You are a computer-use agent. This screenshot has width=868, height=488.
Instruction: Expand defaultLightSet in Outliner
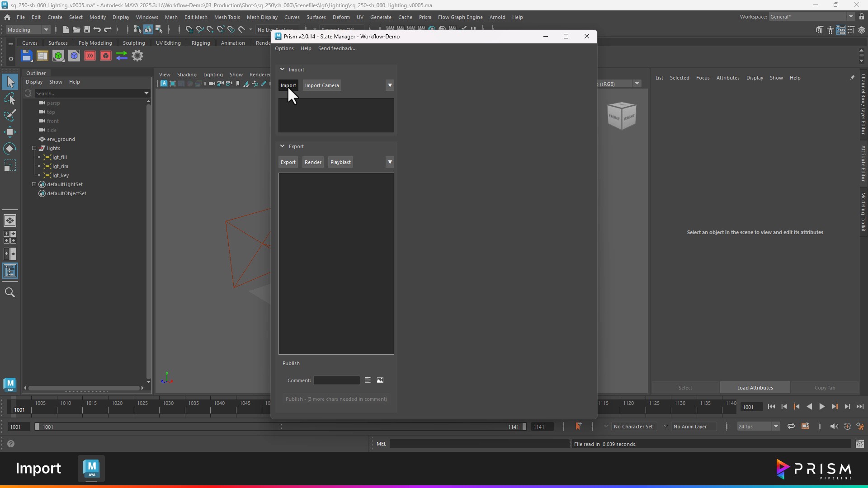click(34, 184)
